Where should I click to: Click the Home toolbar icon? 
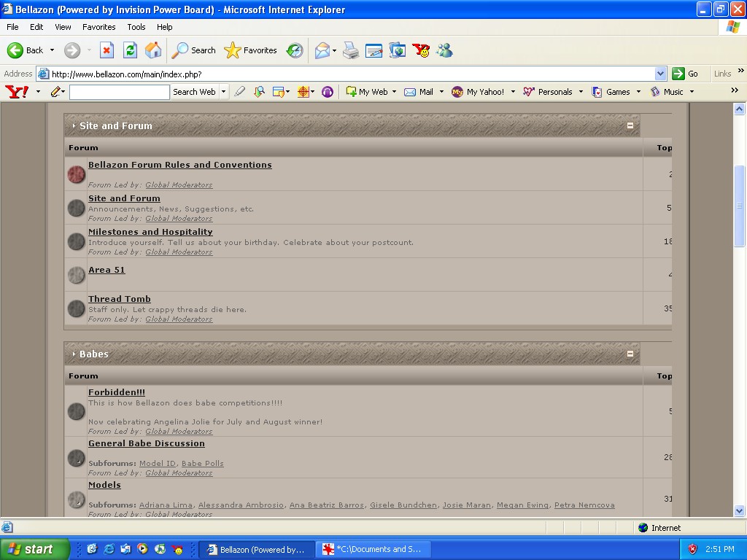tap(153, 50)
